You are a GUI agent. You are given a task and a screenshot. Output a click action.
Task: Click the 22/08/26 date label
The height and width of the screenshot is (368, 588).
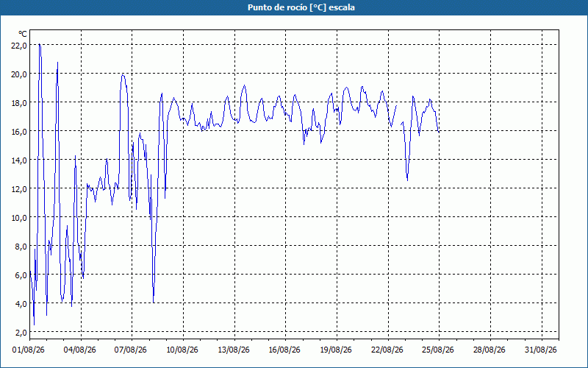click(387, 350)
